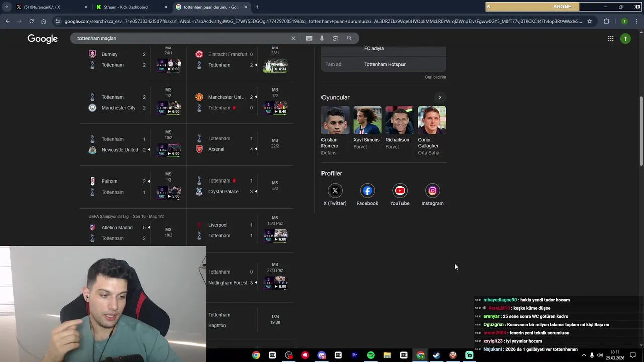Viewport: 644px width, 362px height.
Task: Click the browser address bar
Action: click(322, 21)
